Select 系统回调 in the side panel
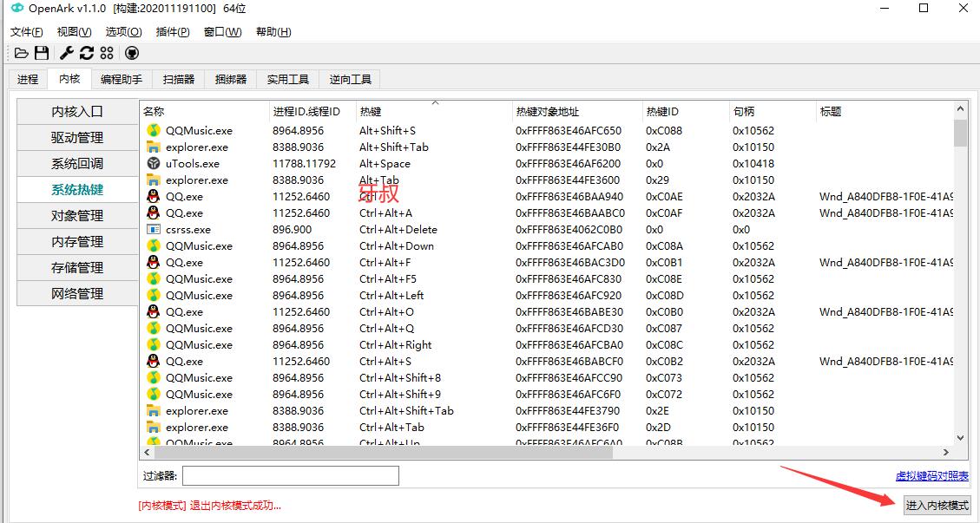The height and width of the screenshot is (523, 980). click(77, 164)
